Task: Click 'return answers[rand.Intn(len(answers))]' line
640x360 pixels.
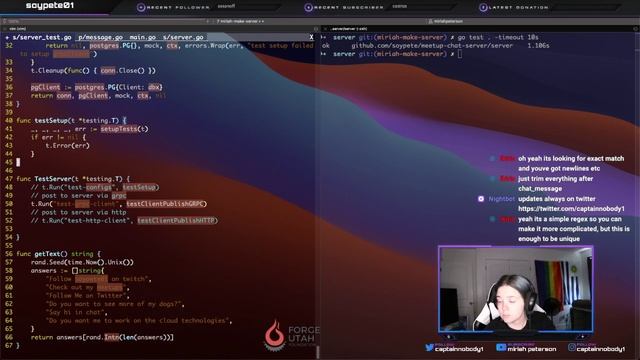Action: click(x=102, y=337)
